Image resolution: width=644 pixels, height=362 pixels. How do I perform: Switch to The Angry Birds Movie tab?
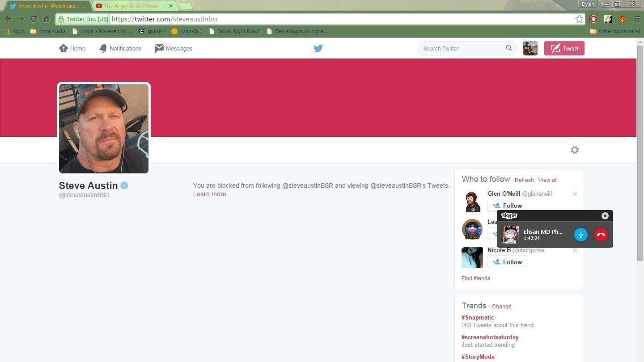pos(134,6)
